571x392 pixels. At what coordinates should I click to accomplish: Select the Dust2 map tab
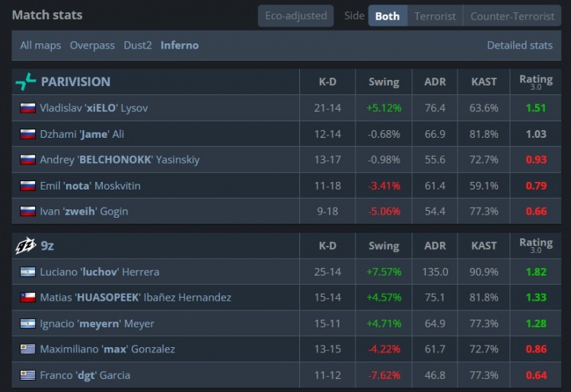[138, 46]
